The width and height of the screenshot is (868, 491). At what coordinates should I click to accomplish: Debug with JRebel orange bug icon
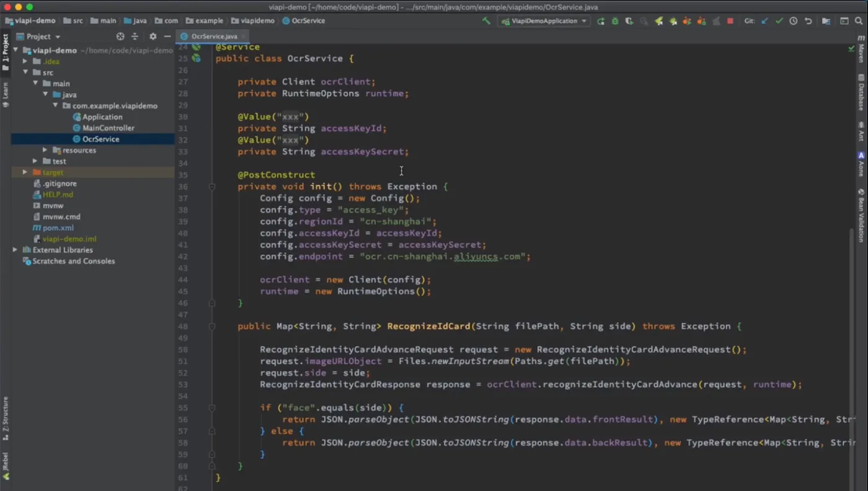[x=701, y=20]
